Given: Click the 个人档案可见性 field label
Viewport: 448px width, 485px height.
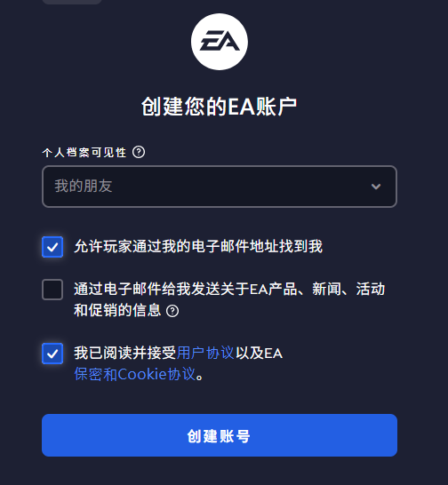Looking at the screenshot, I should (x=84, y=153).
